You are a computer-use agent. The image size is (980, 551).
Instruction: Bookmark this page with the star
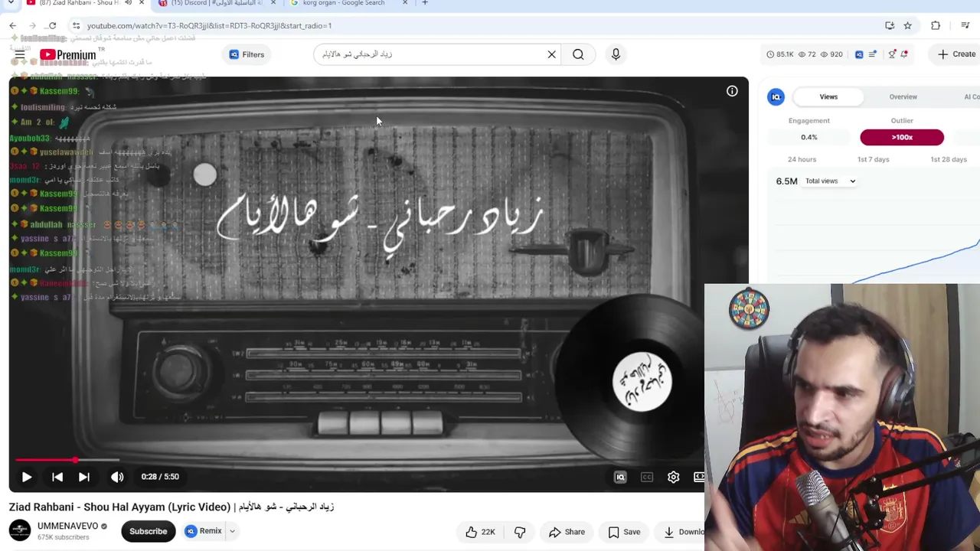tap(907, 25)
